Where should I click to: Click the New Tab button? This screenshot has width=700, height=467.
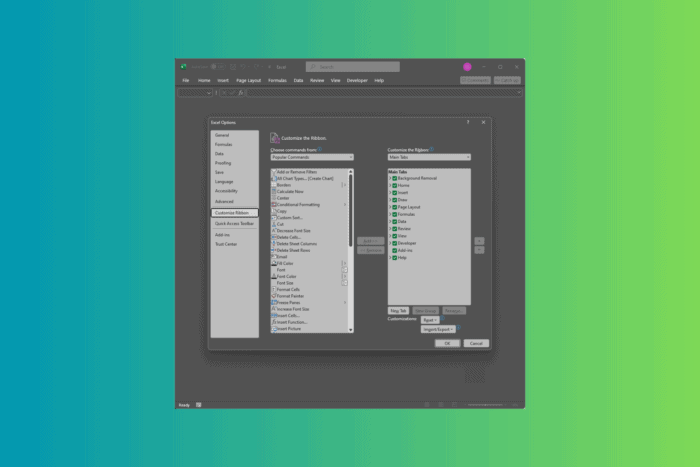(x=398, y=311)
